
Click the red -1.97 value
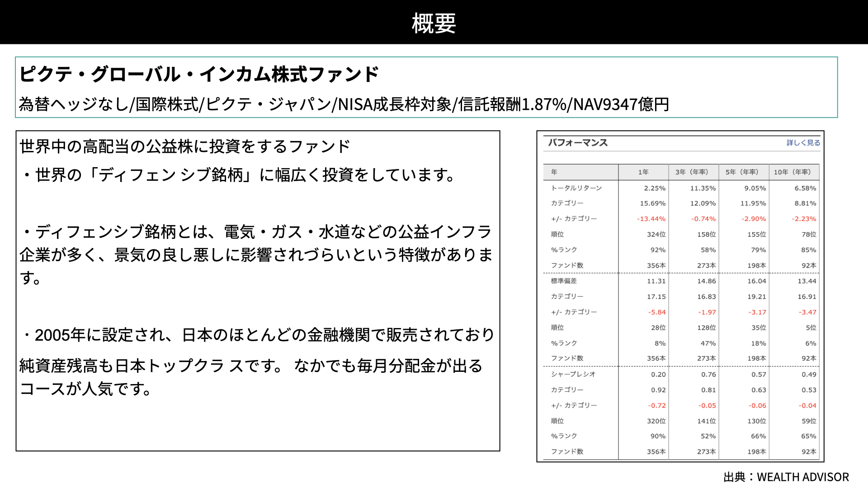707,312
